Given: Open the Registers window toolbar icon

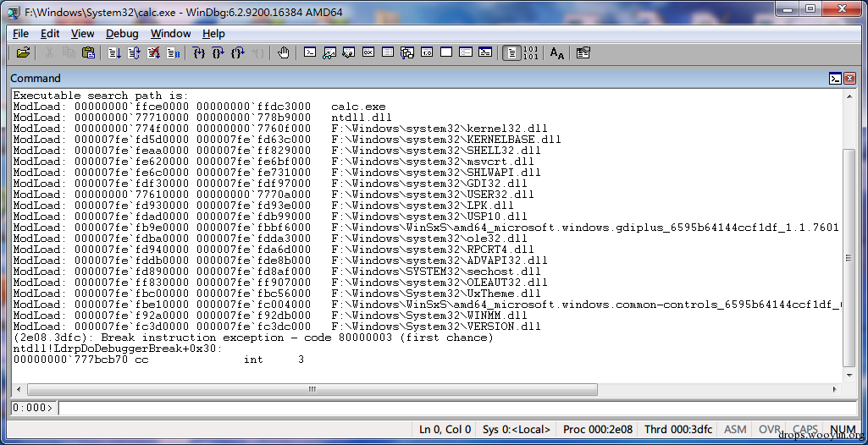Looking at the screenshot, I should (x=368, y=53).
